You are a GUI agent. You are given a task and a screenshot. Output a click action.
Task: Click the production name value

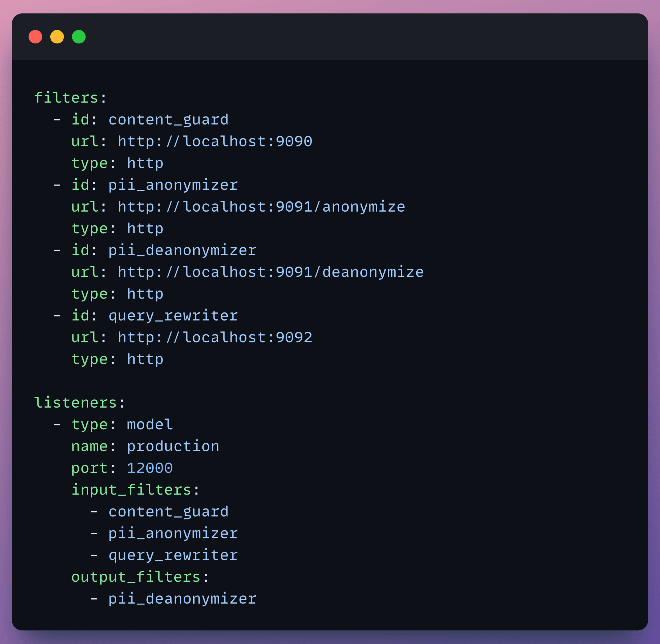point(173,446)
